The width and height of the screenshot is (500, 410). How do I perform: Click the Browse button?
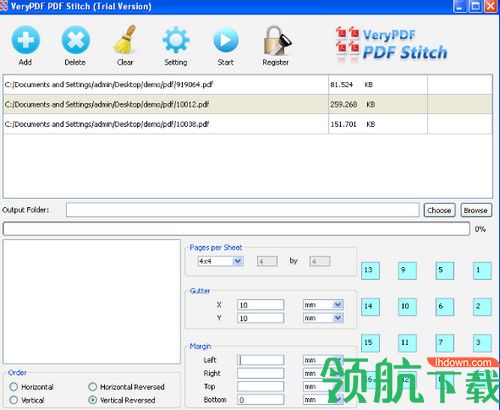tap(476, 210)
